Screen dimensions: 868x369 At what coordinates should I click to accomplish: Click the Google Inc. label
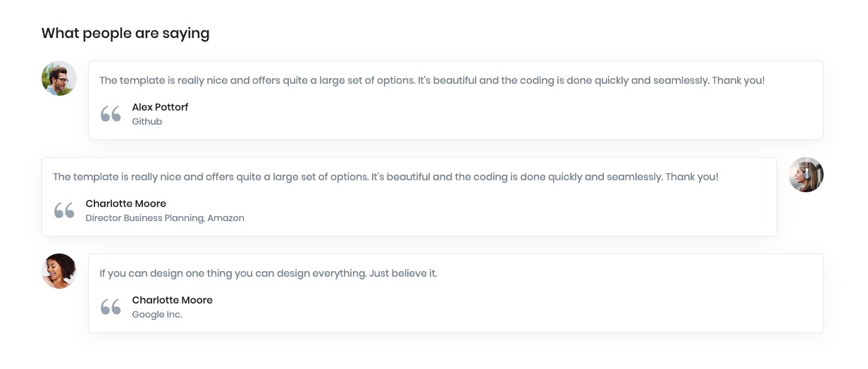(x=157, y=315)
